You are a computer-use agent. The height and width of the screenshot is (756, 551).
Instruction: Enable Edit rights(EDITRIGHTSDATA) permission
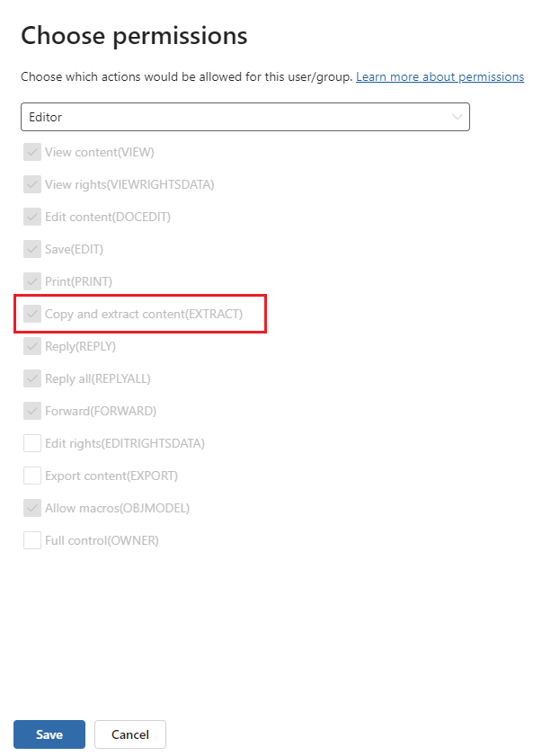coord(32,443)
